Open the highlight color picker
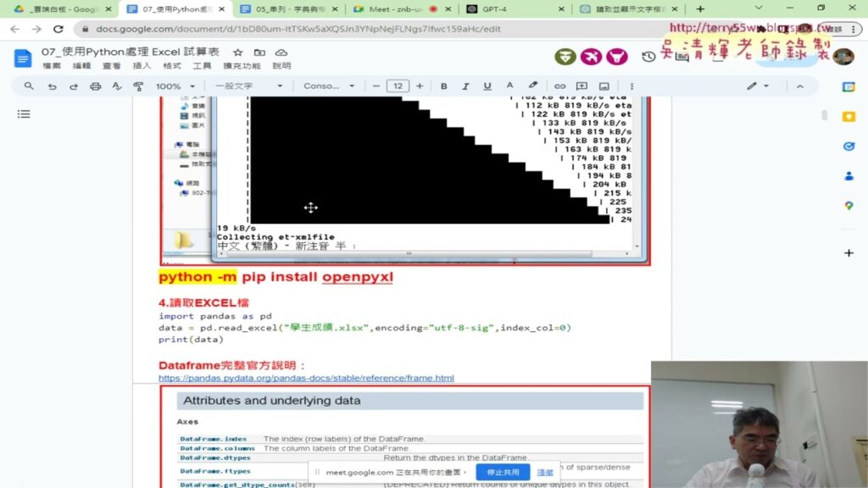The image size is (868, 488). pyautogui.click(x=532, y=86)
